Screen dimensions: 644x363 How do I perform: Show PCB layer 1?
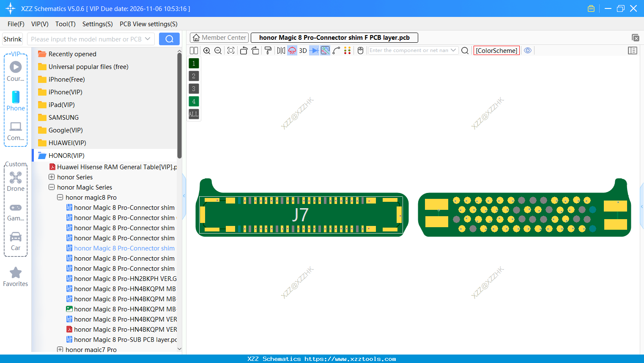(194, 63)
